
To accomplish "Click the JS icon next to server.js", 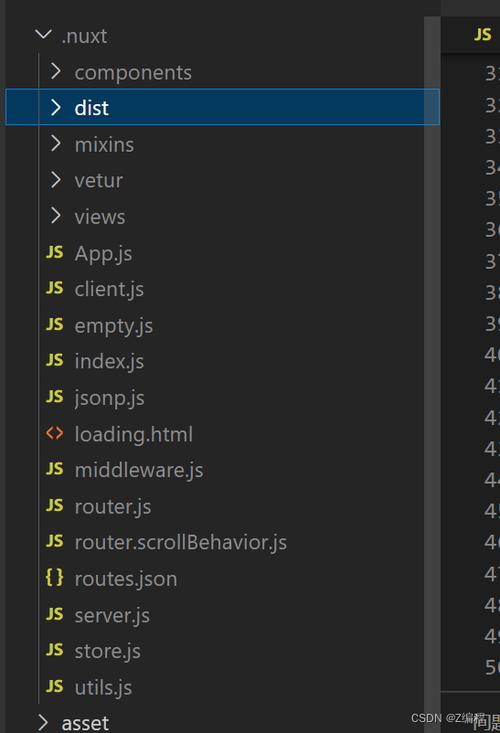I will pos(55,614).
